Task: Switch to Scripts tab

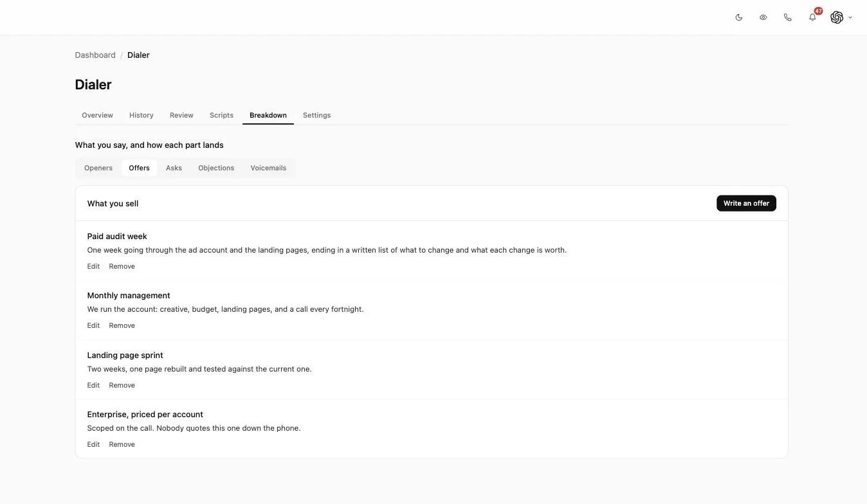Action: click(221, 115)
